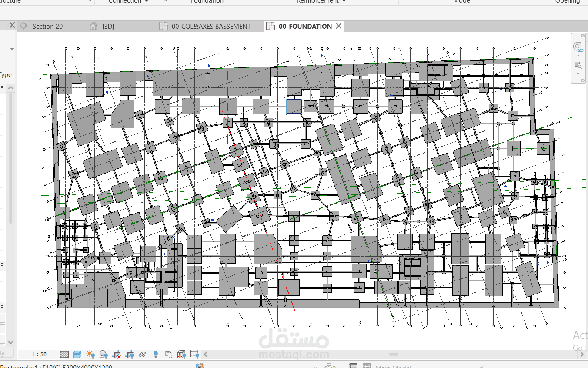Toggle the Sun Path icon
588x368 pixels.
(x=90, y=355)
